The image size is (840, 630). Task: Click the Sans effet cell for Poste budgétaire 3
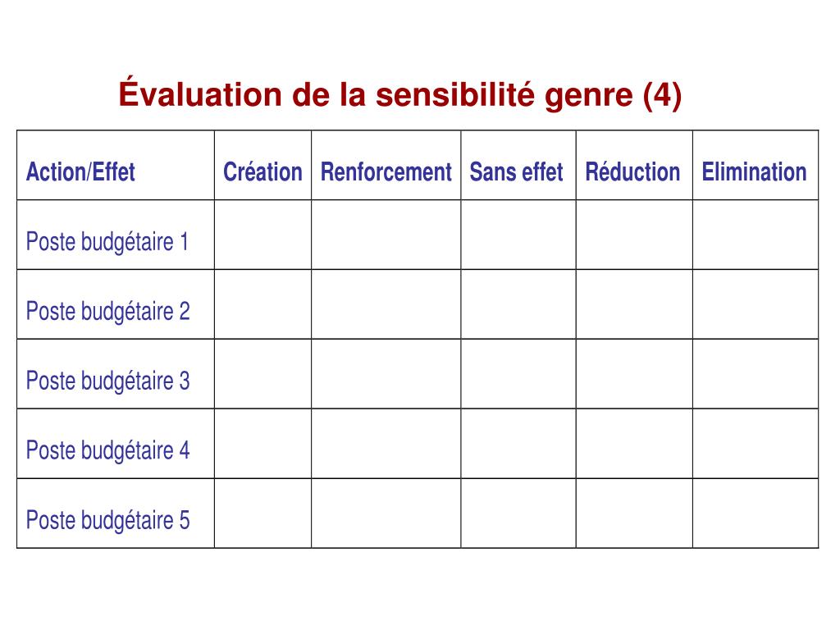(518, 374)
